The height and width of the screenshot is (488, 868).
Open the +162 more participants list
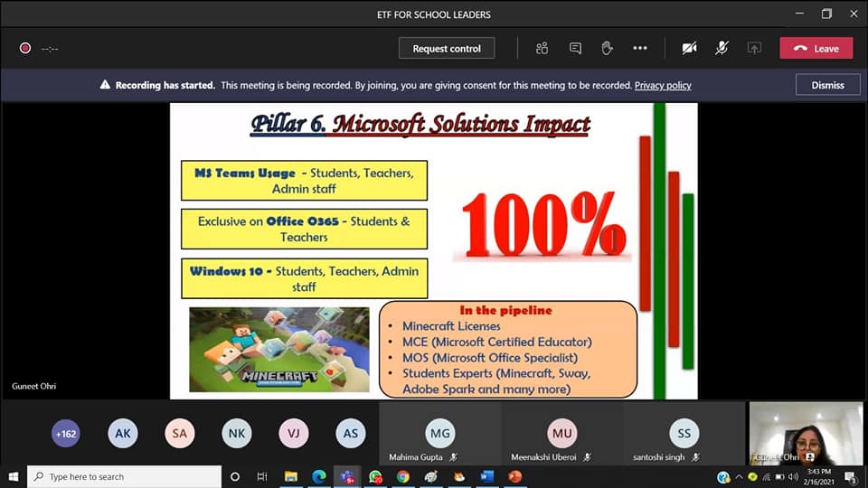[x=66, y=434]
